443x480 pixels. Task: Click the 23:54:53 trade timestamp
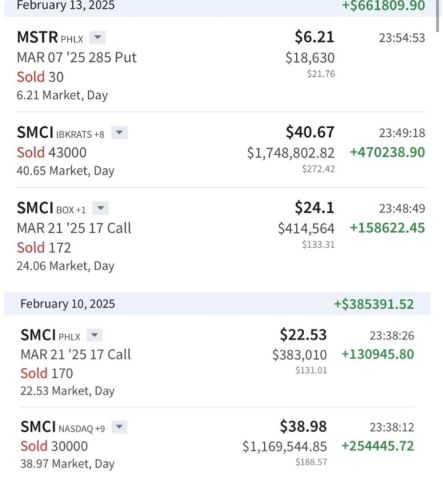pyautogui.click(x=402, y=38)
